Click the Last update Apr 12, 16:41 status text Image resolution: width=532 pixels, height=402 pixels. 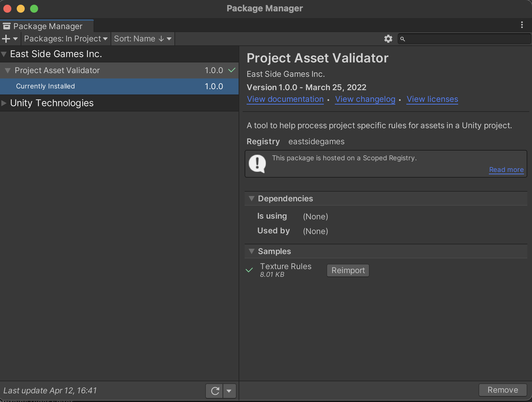tap(50, 391)
